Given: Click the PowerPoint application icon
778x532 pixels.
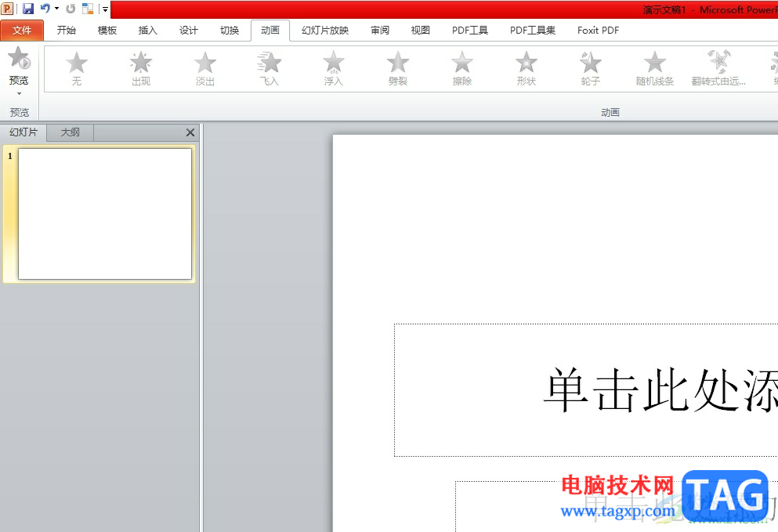Looking at the screenshot, I should [7, 9].
